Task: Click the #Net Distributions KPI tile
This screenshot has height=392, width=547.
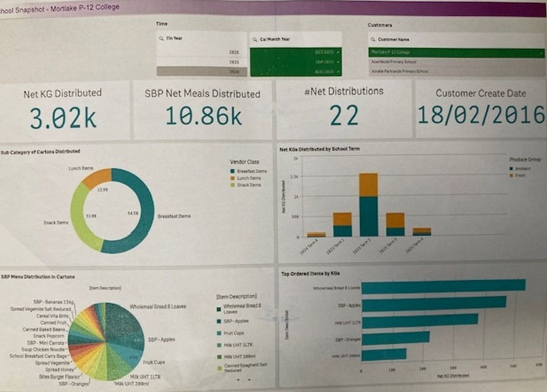Action: point(344,109)
